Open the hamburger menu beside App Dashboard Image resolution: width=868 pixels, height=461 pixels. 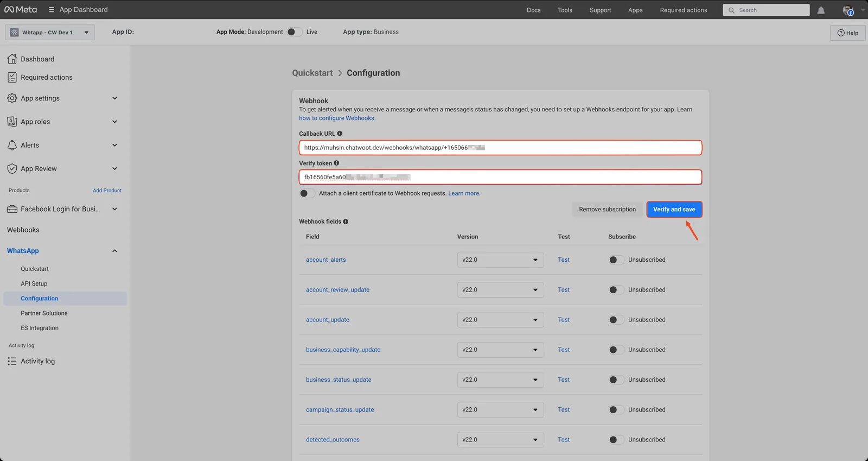click(x=52, y=10)
